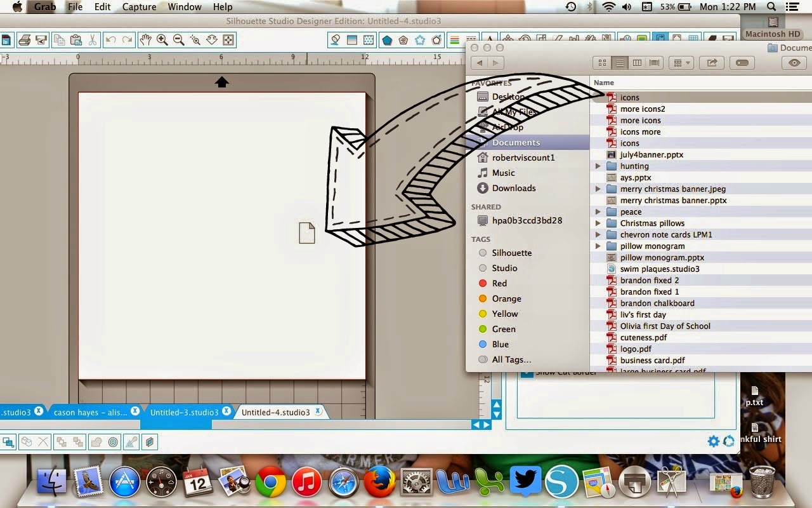This screenshot has width=812, height=508.
Task: Select the Pan hand tool
Action: pyautogui.click(x=146, y=40)
